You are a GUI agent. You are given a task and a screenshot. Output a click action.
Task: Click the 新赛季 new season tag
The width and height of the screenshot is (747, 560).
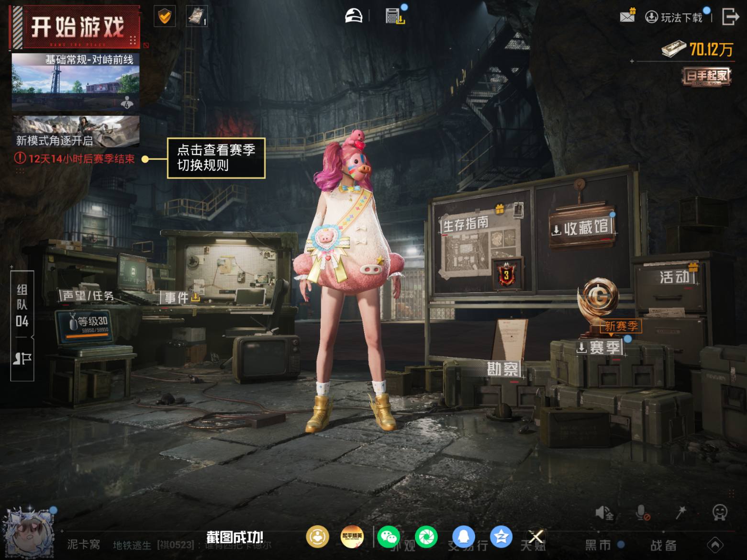[x=621, y=326]
